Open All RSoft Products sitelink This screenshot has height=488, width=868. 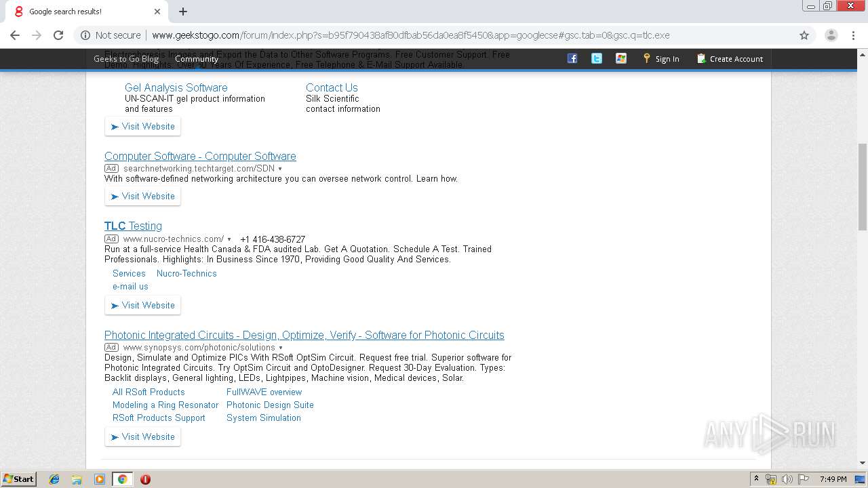(x=149, y=392)
